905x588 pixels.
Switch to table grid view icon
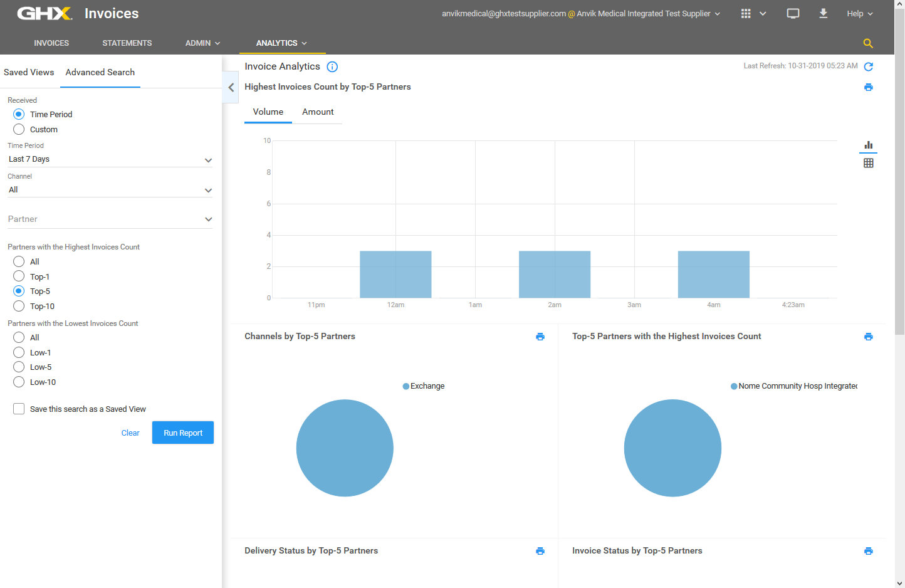point(869,163)
